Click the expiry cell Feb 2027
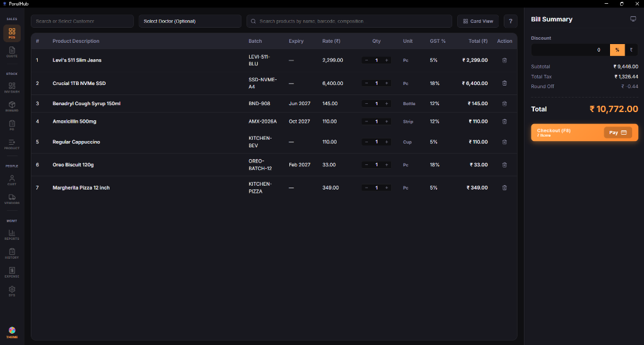Image resolution: width=644 pixels, height=345 pixels. pos(299,165)
